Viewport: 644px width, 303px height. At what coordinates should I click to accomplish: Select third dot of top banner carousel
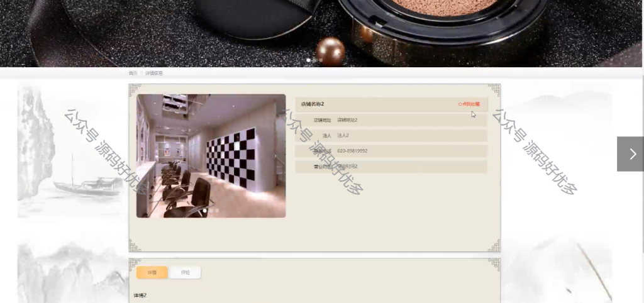pos(321,60)
